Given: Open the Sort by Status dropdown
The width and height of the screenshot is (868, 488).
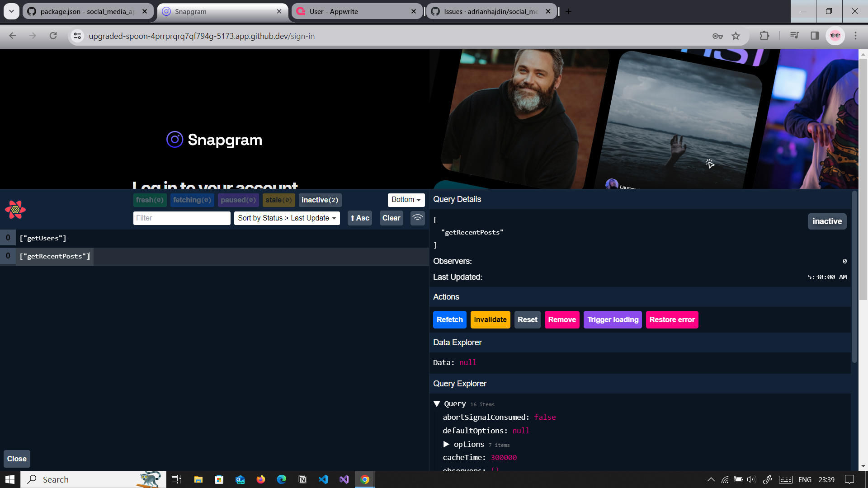Looking at the screenshot, I should pyautogui.click(x=287, y=218).
